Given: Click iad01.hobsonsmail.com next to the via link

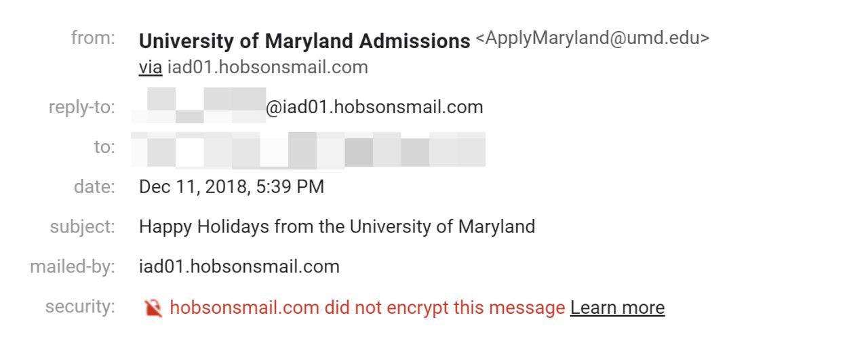Looking at the screenshot, I should tap(267, 67).
